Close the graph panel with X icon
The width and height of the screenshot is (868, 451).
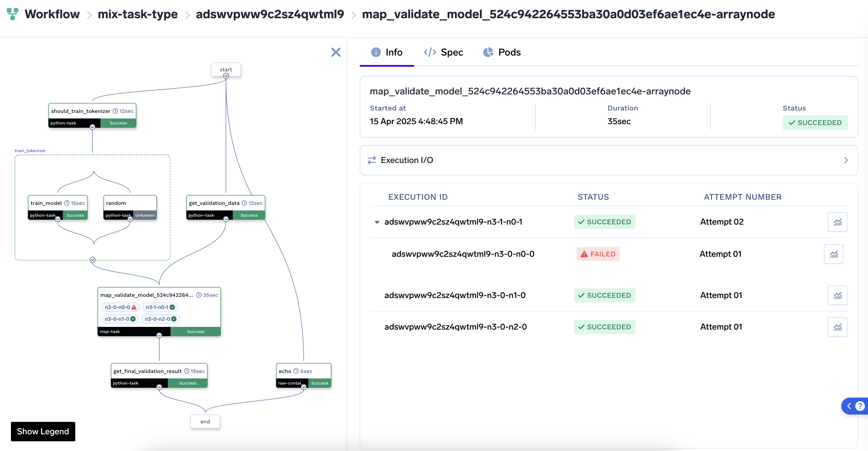point(336,52)
